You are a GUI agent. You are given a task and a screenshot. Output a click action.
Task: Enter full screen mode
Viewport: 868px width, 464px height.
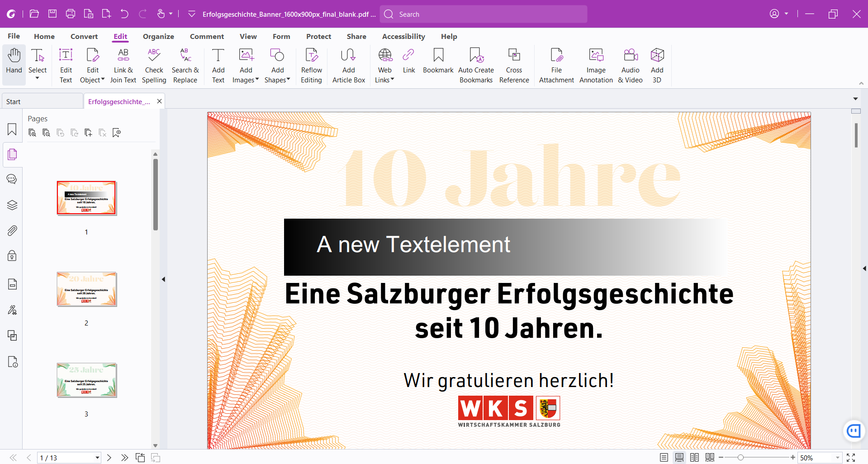pyautogui.click(x=851, y=458)
